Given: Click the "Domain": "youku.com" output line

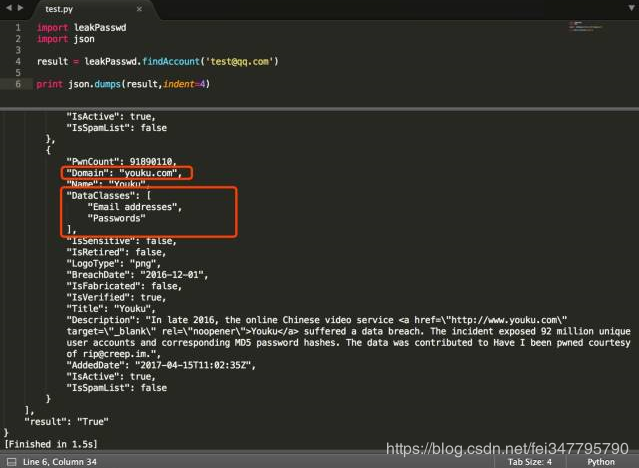Looking at the screenshot, I should tap(124, 173).
